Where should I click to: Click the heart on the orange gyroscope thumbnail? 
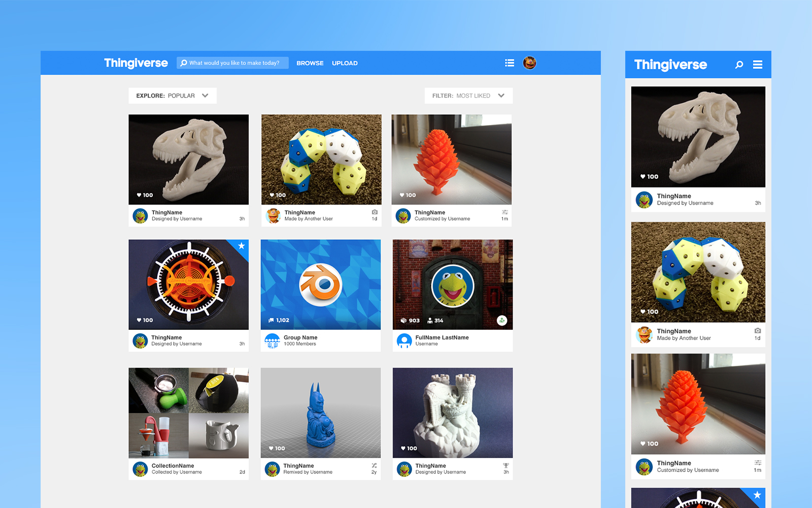139,320
